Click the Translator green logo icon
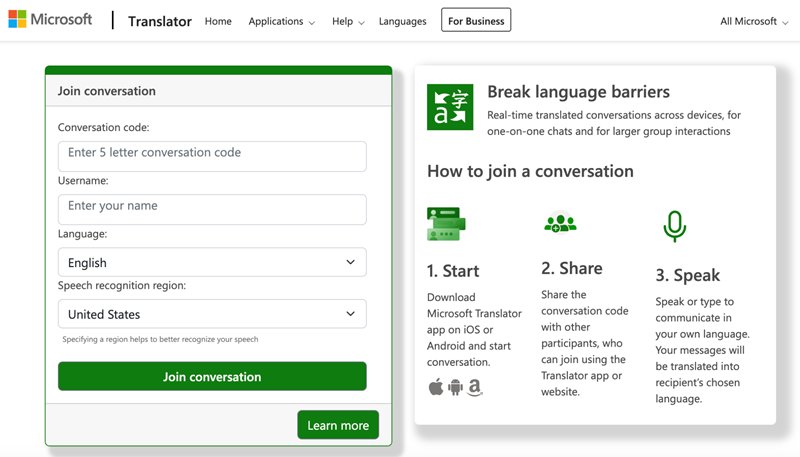This screenshot has height=457, width=800. tap(450, 107)
